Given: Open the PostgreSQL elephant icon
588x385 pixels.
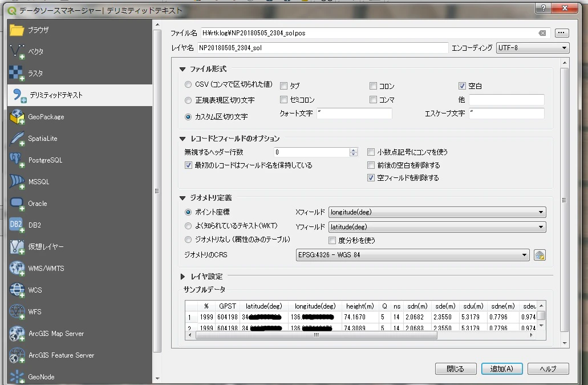Looking at the screenshot, I should [x=17, y=160].
